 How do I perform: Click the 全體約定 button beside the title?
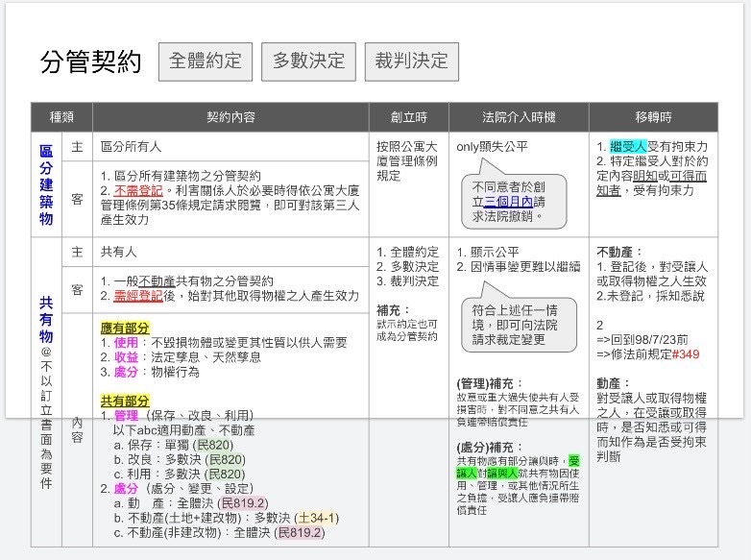pos(206,61)
